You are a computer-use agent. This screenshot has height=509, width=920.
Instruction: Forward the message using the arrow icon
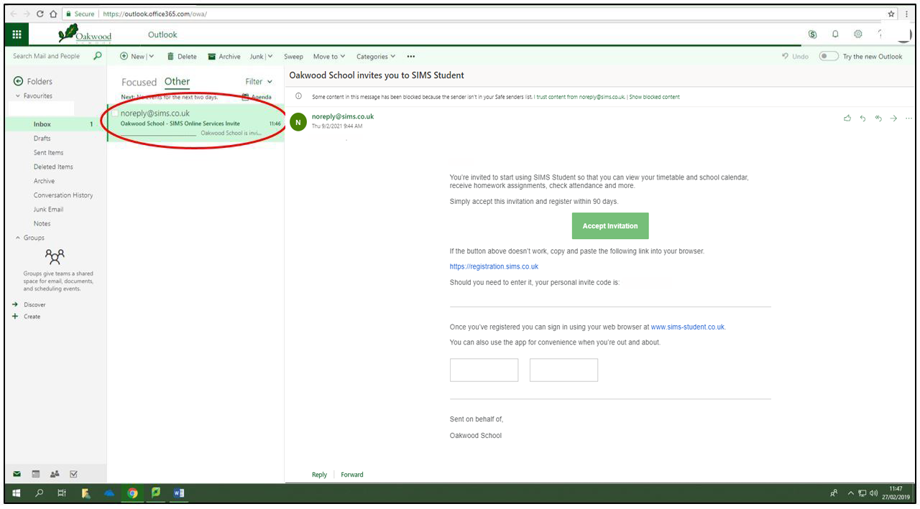click(894, 118)
